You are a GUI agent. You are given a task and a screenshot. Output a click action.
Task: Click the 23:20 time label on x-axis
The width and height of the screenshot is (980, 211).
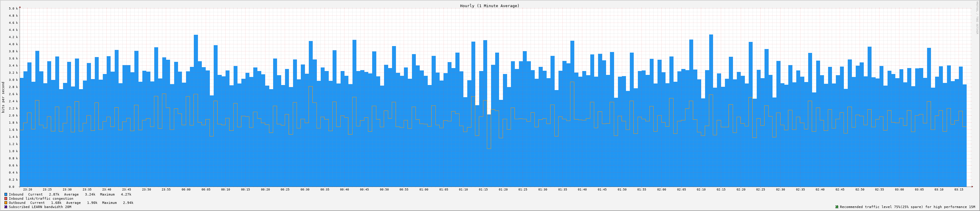(27, 189)
